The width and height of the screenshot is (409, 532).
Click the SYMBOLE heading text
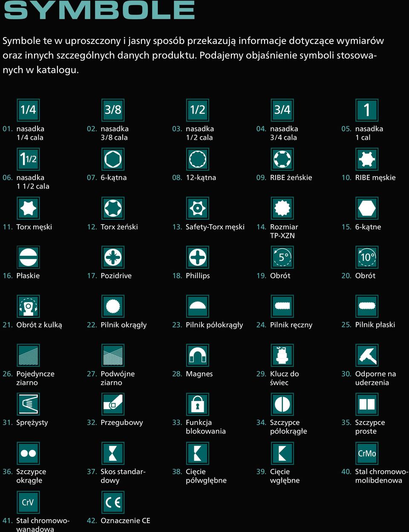click(x=99, y=10)
